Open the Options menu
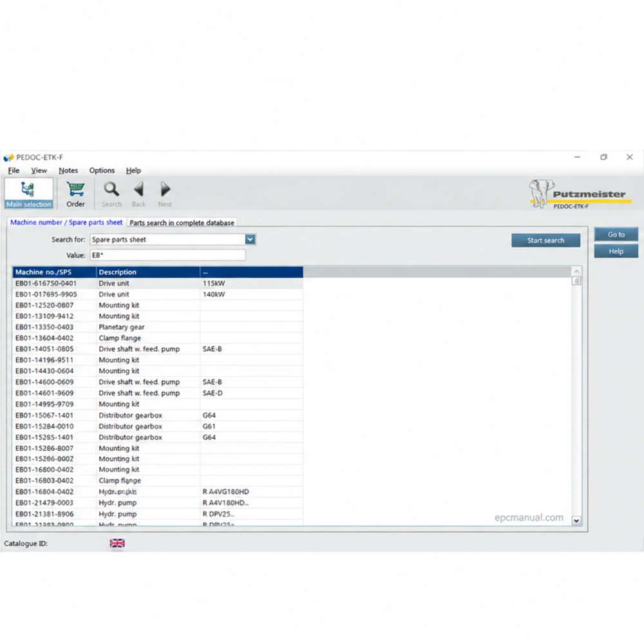Image resolution: width=644 pixels, height=644 pixels. pos(102,171)
